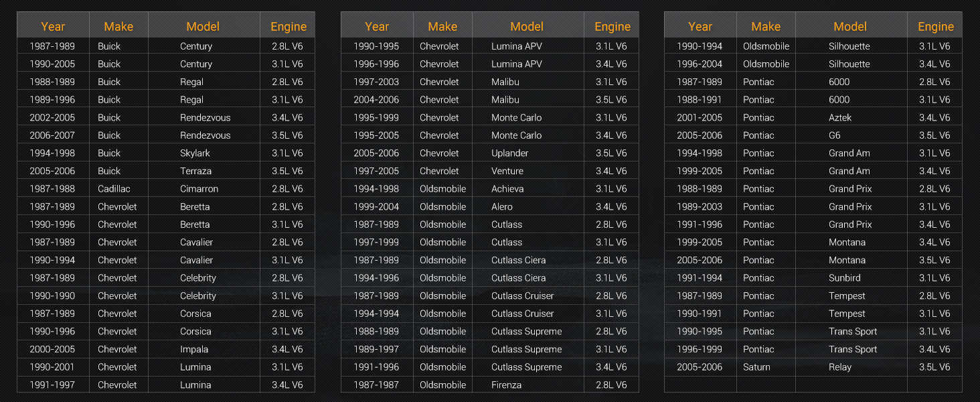
Task: Click Silhouette in the 1990-1994 Oldsmobile row
Action: point(849,46)
